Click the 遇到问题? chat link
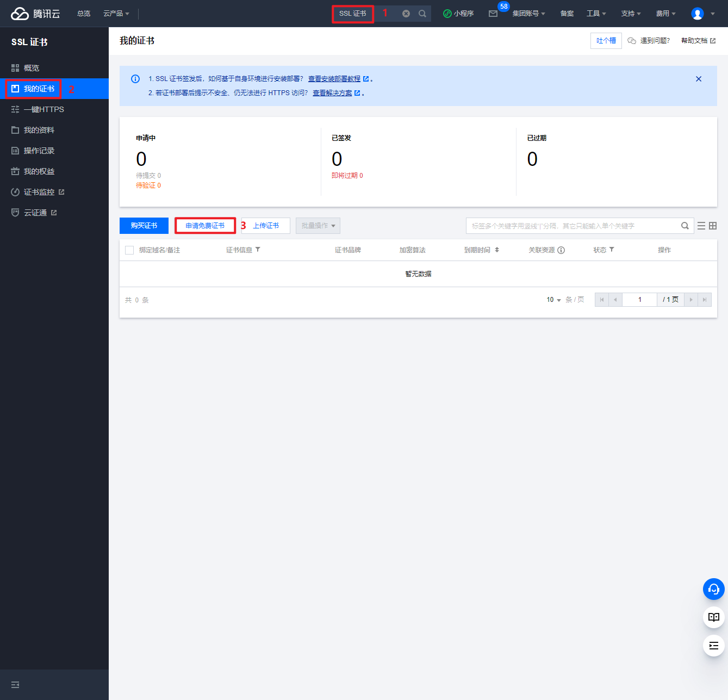The image size is (728, 700). (x=649, y=41)
